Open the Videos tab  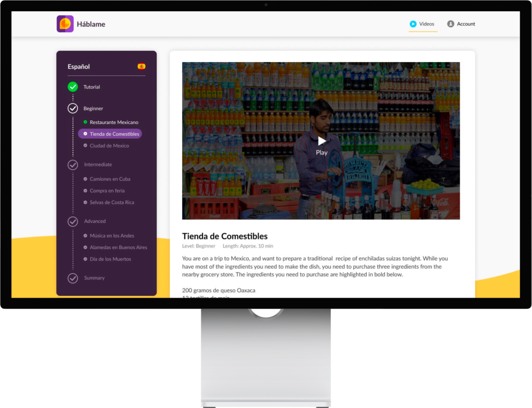coord(426,24)
